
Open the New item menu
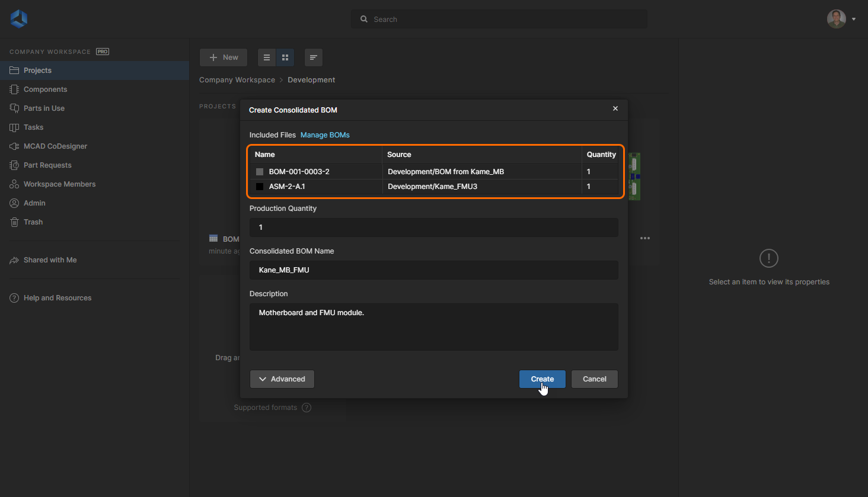(x=224, y=57)
